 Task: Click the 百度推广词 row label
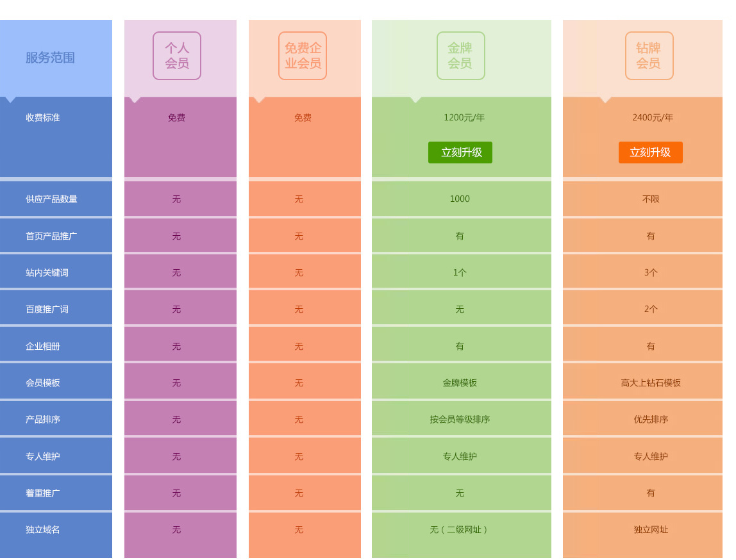(47, 309)
